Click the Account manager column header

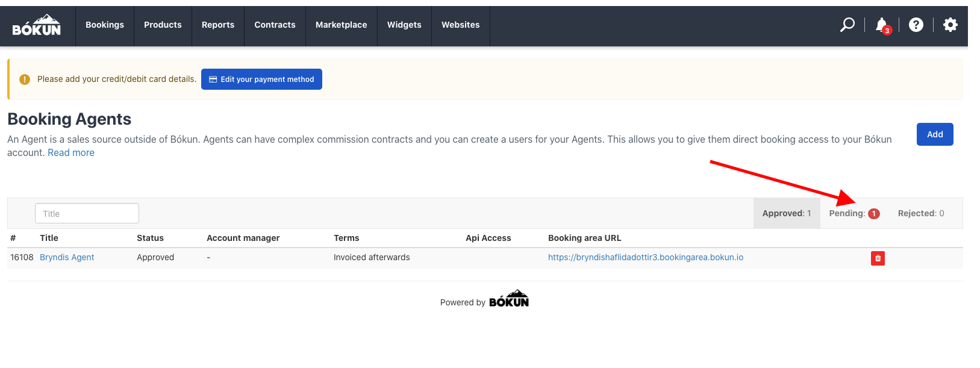243,238
